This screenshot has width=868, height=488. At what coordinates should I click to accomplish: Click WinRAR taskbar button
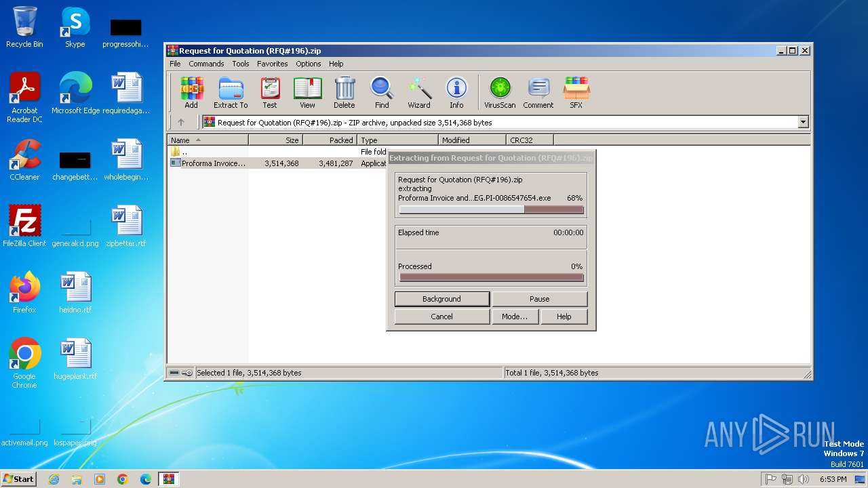coord(168,479)
